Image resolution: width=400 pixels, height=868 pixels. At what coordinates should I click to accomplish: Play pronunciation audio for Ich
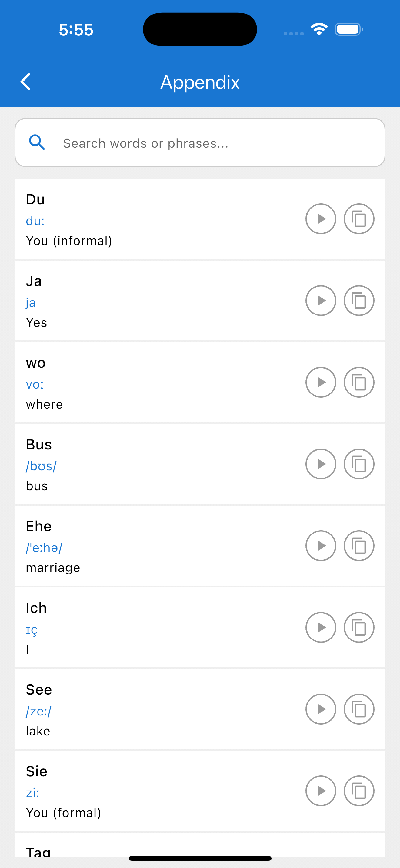(x=321, y=627)
